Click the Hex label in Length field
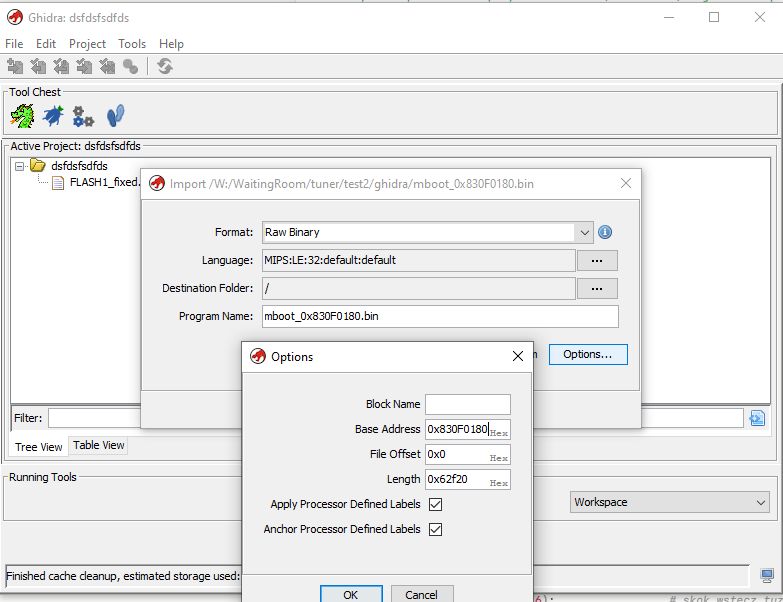783x602 pixels. [x=498, y=483]
